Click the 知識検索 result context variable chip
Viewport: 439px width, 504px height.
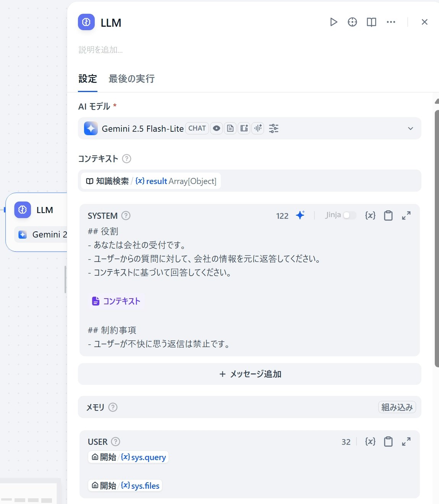[x=150, y=181]
